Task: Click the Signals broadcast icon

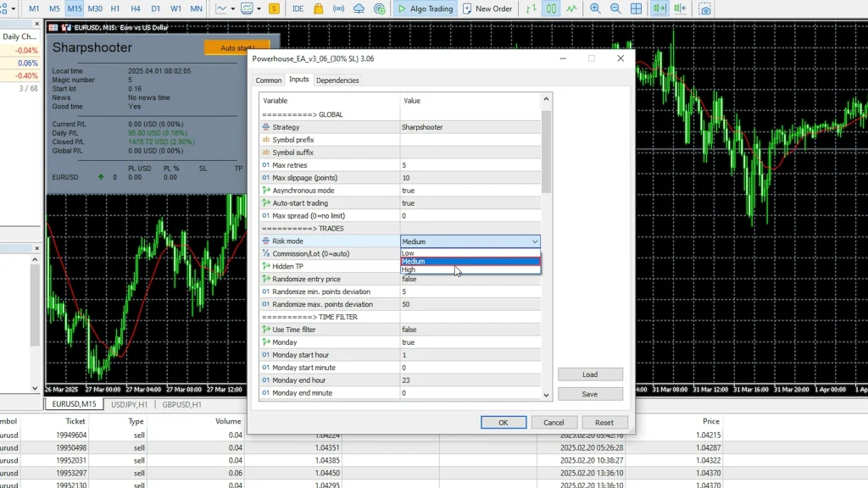Action: 338,8
